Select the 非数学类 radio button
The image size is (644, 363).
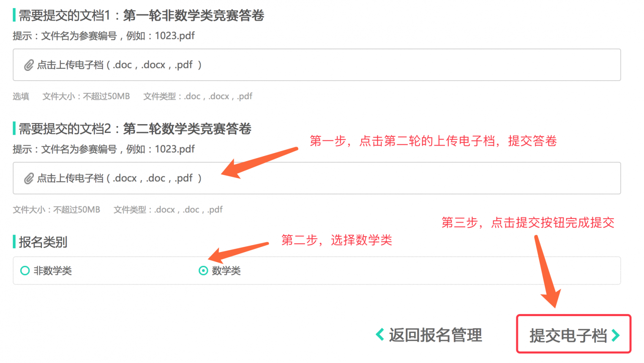[x=25, y=271]
